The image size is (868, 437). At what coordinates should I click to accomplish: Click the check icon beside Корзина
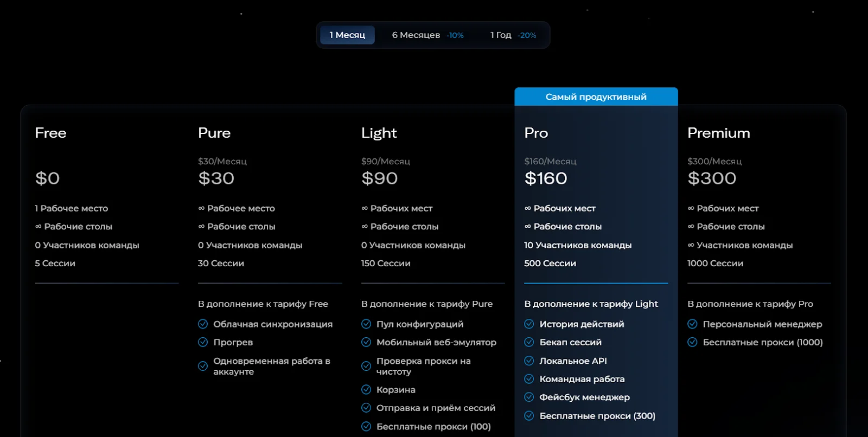click(x=366, y=390)
